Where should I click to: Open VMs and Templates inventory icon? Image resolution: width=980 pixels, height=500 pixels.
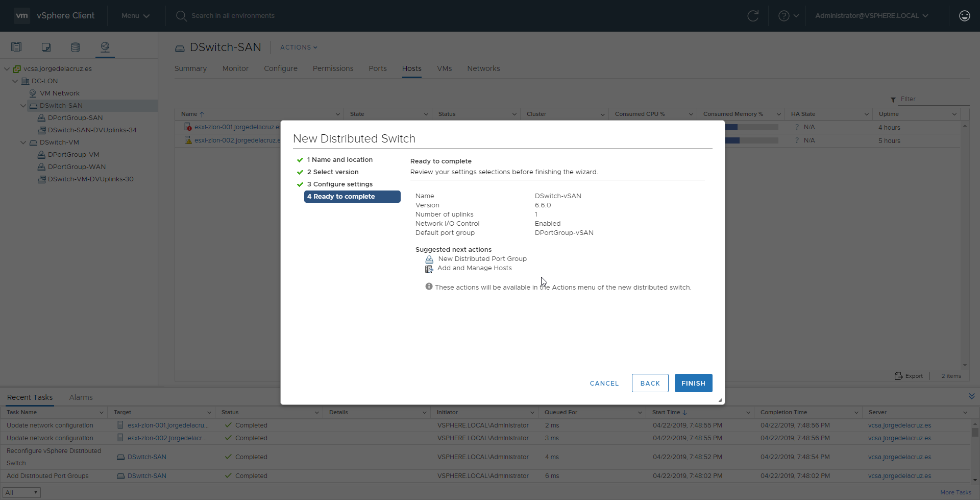(x=46, y=47)
